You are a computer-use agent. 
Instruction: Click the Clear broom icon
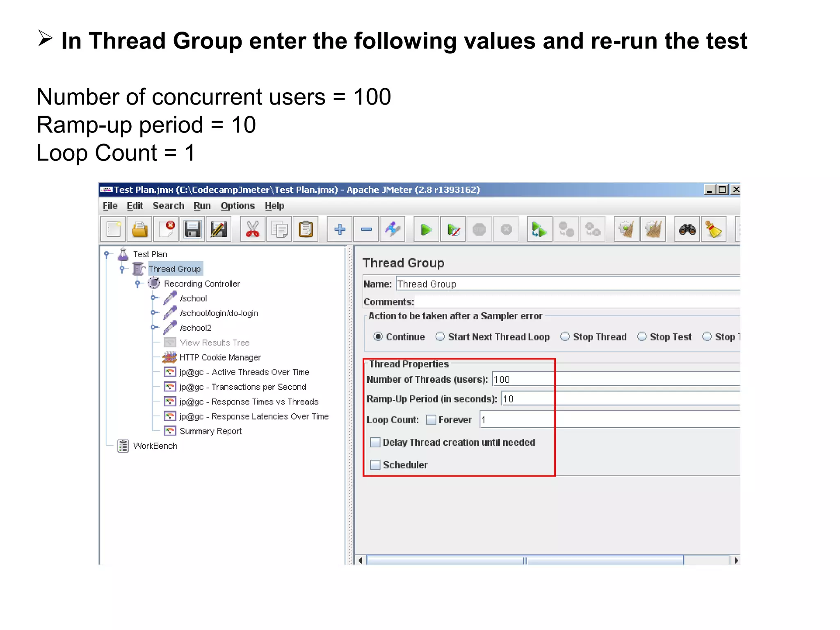tap(627, 229)
